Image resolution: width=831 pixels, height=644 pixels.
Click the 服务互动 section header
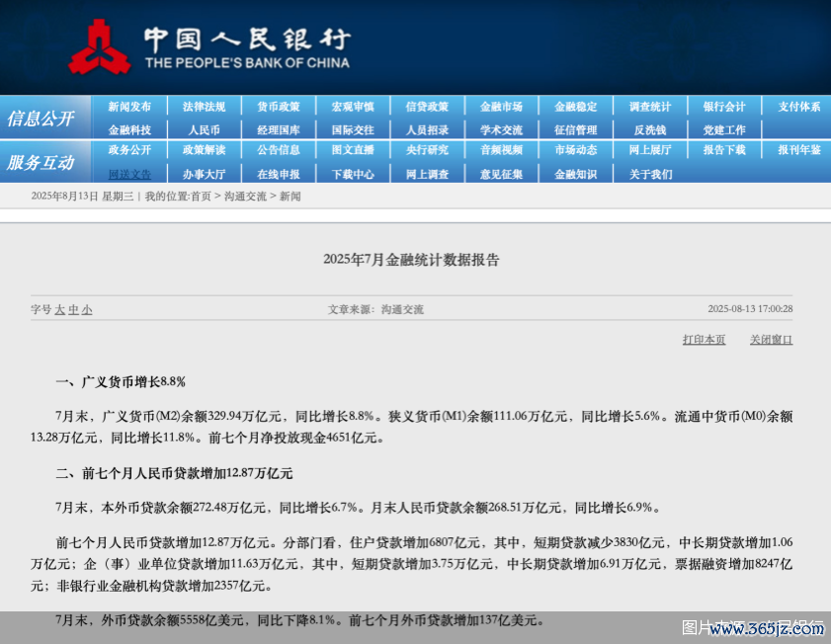tap(41, 162)
